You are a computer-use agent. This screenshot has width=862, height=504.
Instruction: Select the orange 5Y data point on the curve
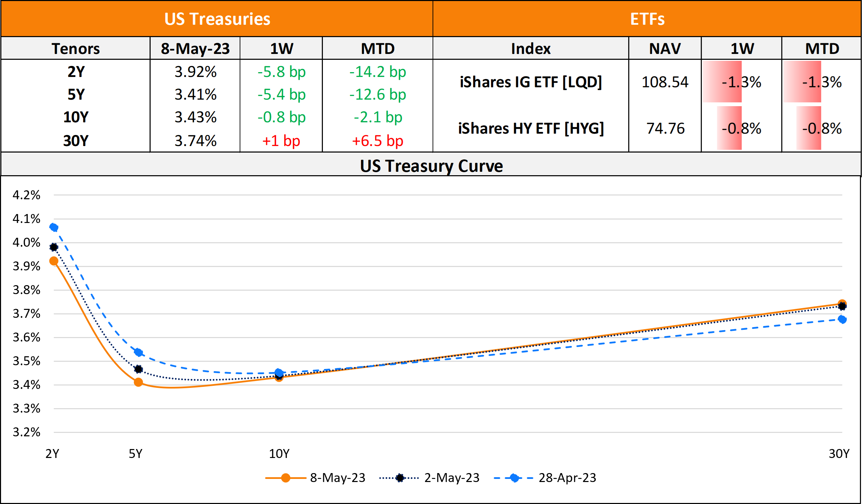pyautogui.click(x=138, y=382)
